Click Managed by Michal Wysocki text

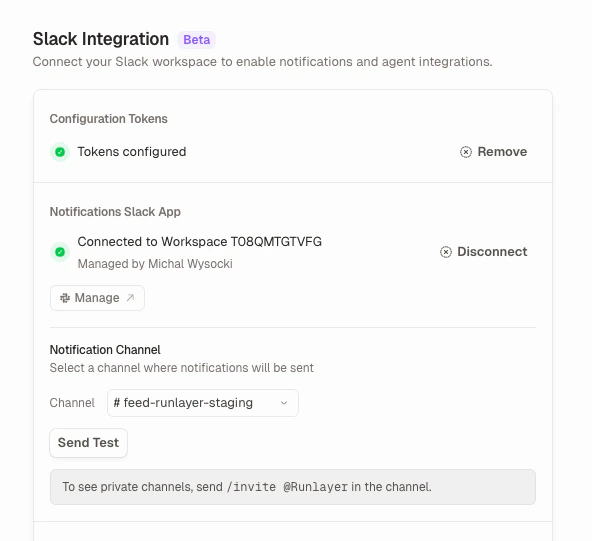coord(155,264)
